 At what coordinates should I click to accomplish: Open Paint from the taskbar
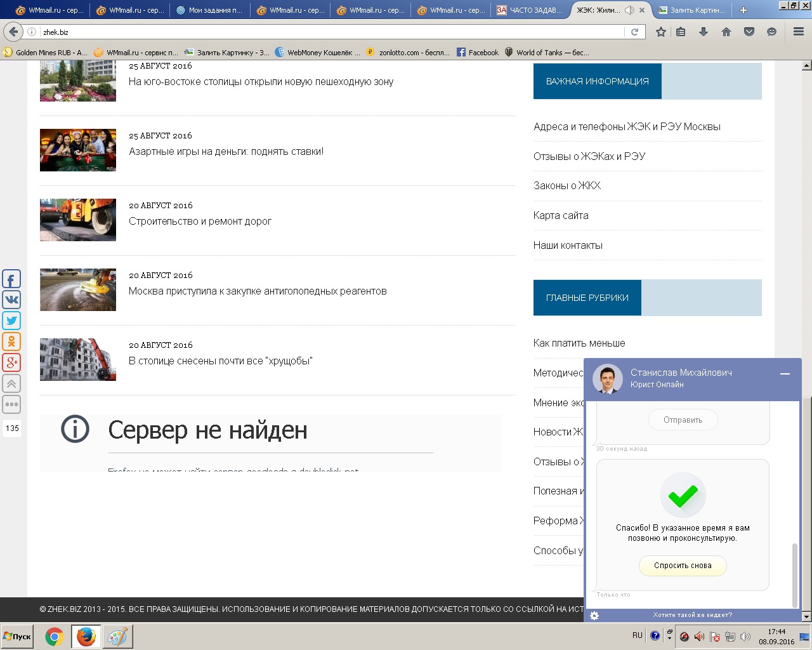(117, 637)
